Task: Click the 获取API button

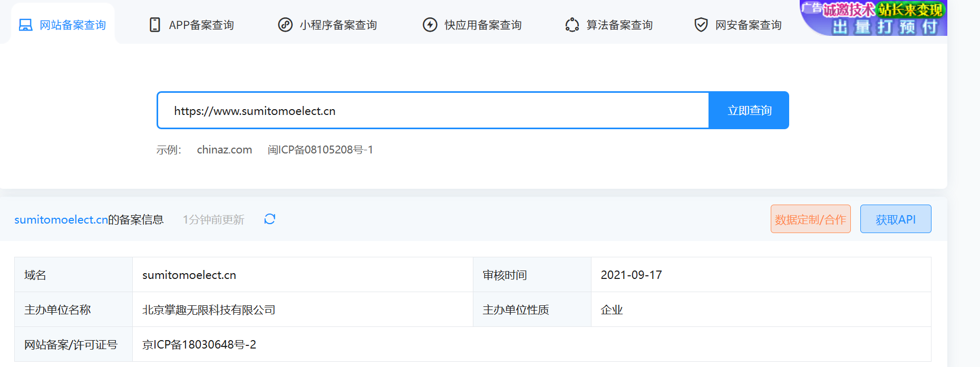Action: pyautogui.click(x=896, y=219)
